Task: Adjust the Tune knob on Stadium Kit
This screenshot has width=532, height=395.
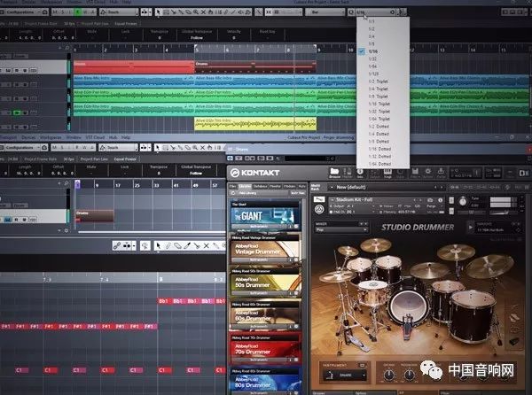Action: (x=463, y=202)
